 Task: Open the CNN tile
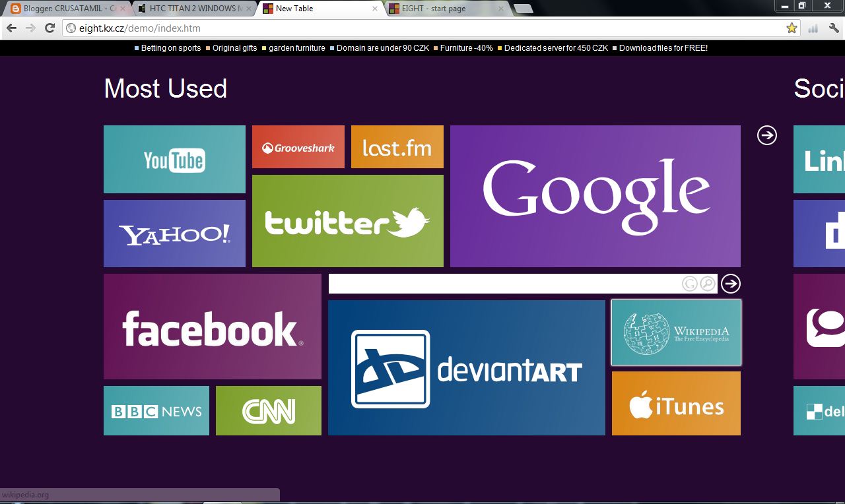269,410
